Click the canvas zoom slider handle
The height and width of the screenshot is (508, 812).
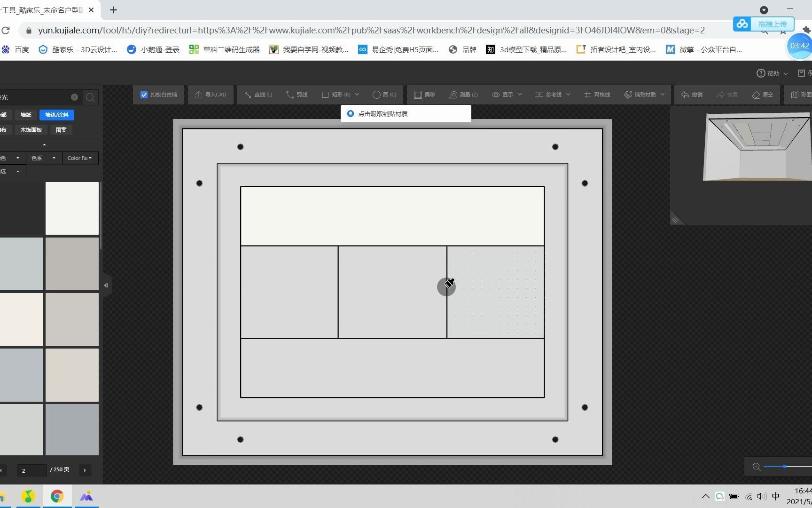784,467
